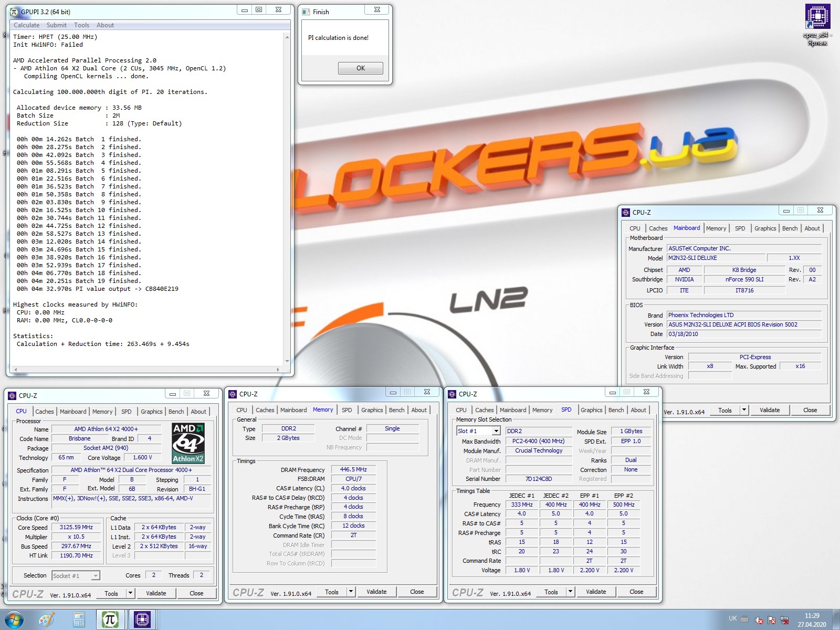The width and height of the screenshot is (840, 630).
Task: Click the UK language indicator
Action: pos(732,618)
